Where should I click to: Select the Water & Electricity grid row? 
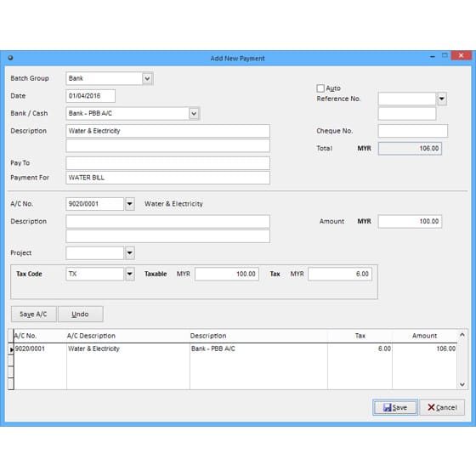pos(235,348)
